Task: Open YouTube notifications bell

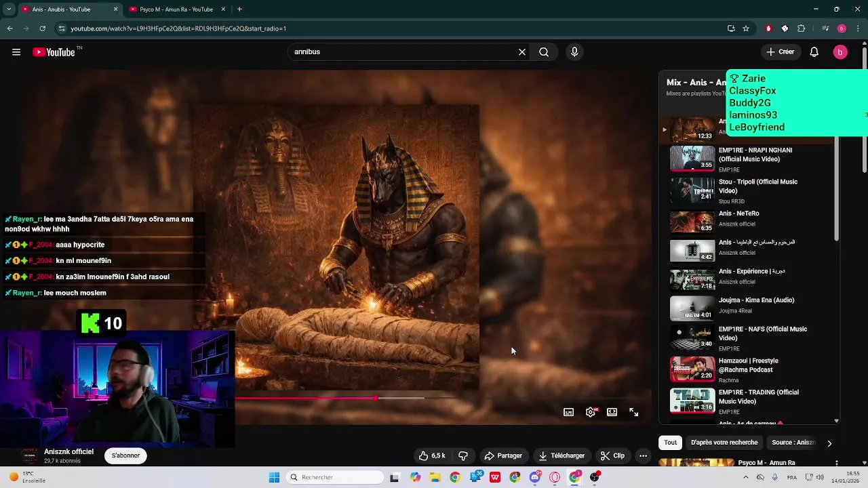Action: tap(814, 52)
